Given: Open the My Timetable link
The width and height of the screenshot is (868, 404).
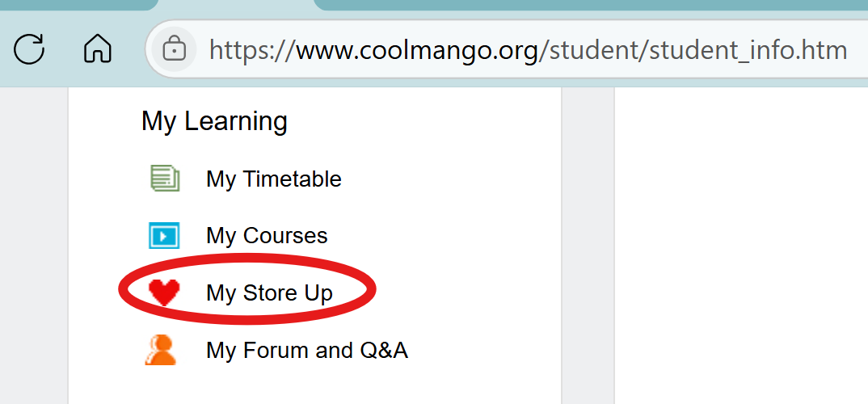Looking at the screenshot, I should [273, 179].
